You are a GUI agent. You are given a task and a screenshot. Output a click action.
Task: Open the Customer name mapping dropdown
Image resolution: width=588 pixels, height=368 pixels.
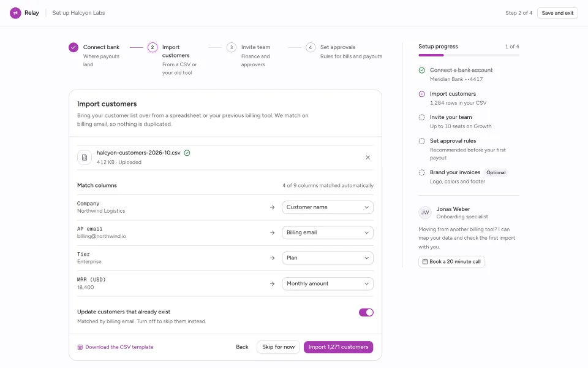coord(328,207)
